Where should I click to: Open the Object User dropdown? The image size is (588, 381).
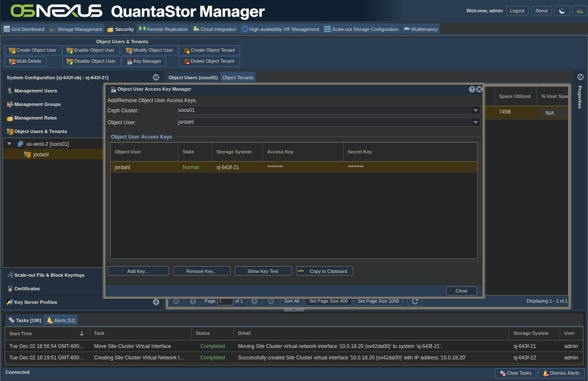[x=476, y=122]
